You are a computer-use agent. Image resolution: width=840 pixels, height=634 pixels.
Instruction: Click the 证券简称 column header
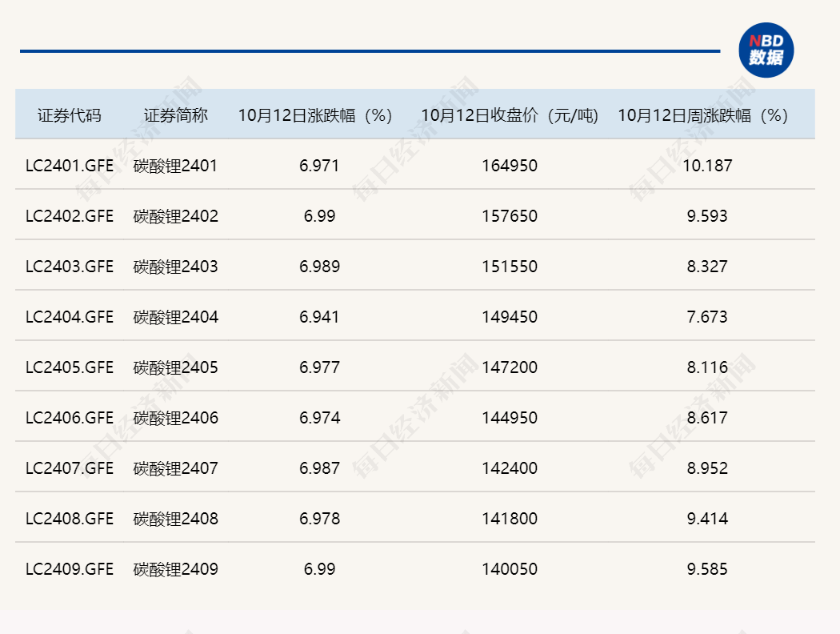(176, 115)
